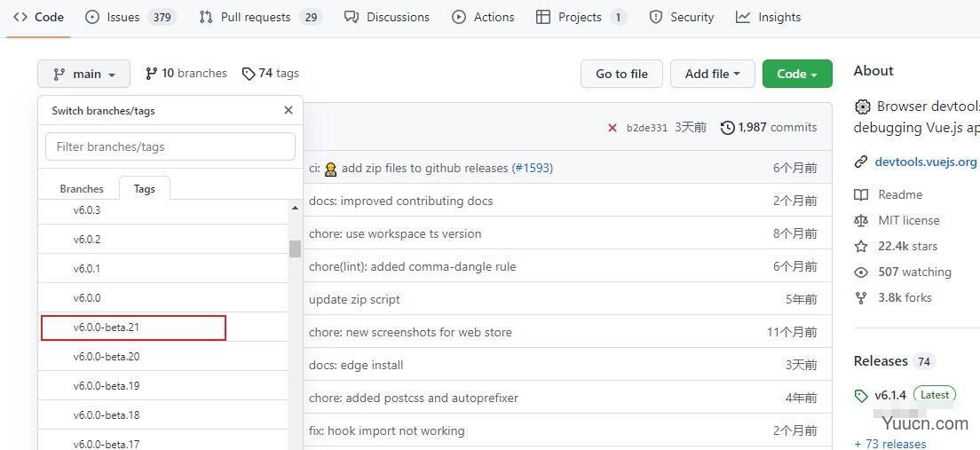Open commit 'update zip script'
This screenshot has width=980, height=450.
pos(354,299)
